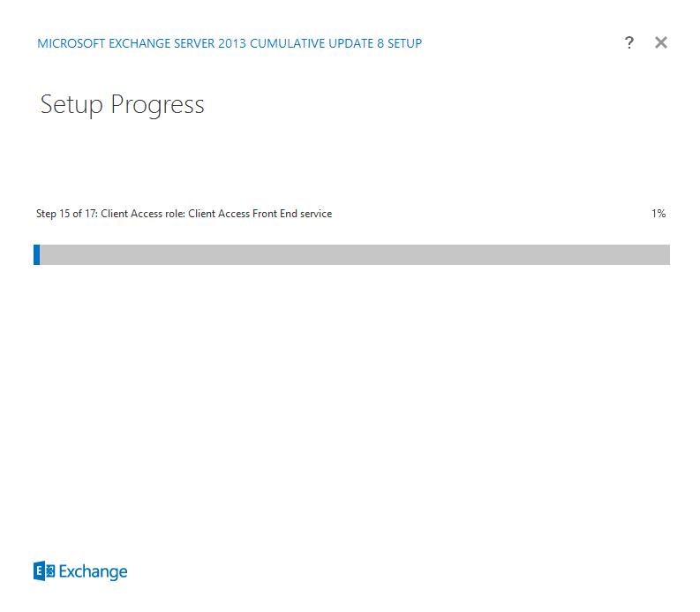Close the Exchange setup window
Viewport: 700px width, 612px height.
[661, 43]
